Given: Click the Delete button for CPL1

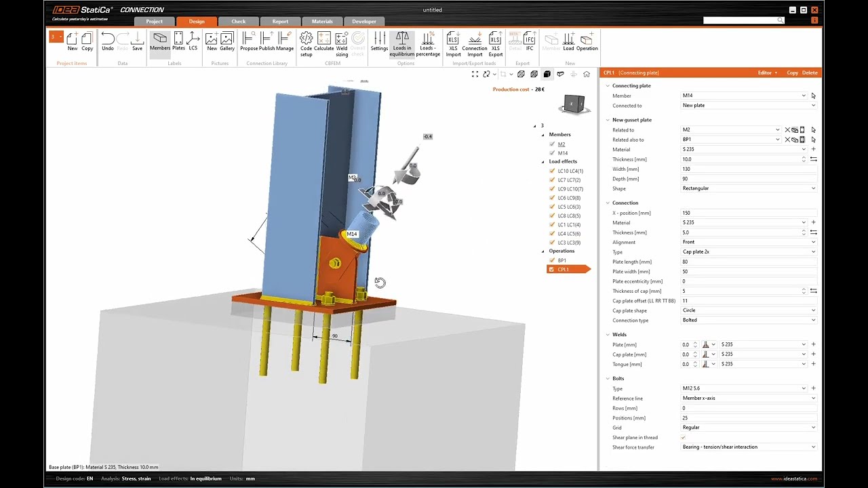Looking at the screenshot, I should tap(810, 73).
